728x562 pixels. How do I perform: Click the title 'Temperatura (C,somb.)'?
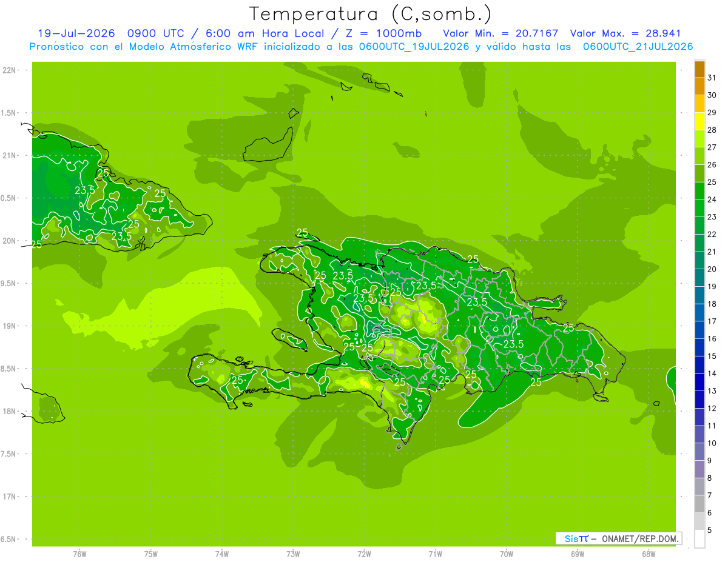click(x=370, y=14)
